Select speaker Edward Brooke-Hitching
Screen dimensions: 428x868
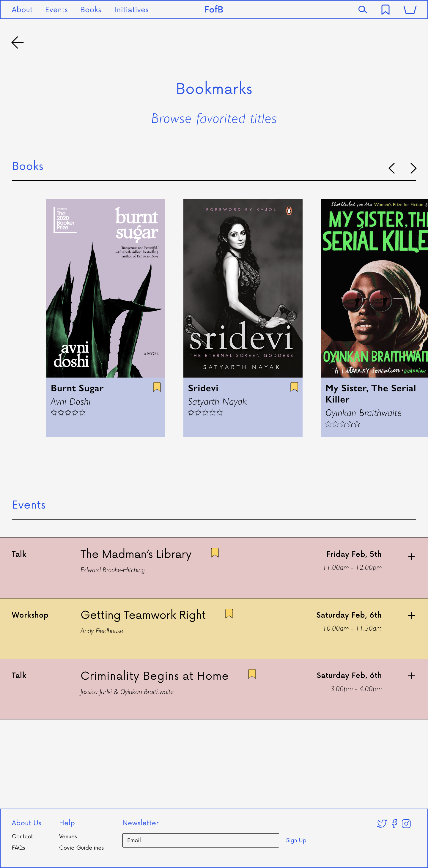(113, 570)
